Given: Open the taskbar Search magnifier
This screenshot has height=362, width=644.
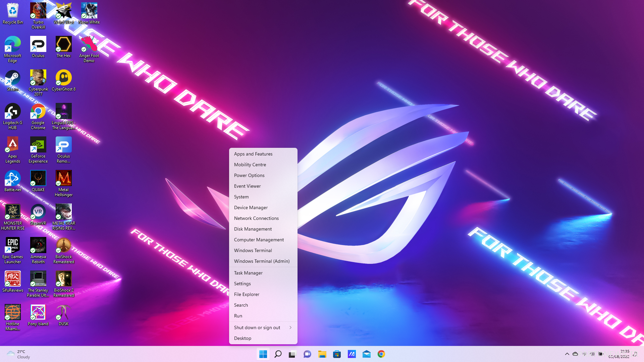Looking at the screenshot, I should coord(278,354).
